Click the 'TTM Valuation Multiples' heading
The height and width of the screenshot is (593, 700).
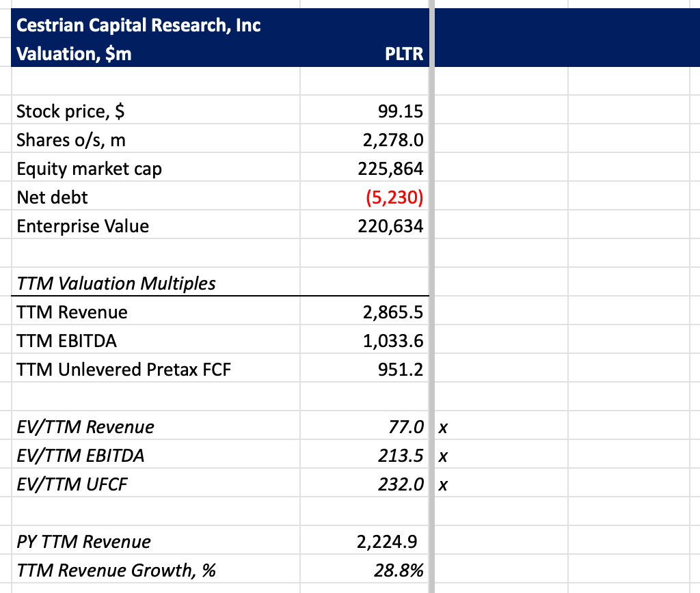coord(116,284)
